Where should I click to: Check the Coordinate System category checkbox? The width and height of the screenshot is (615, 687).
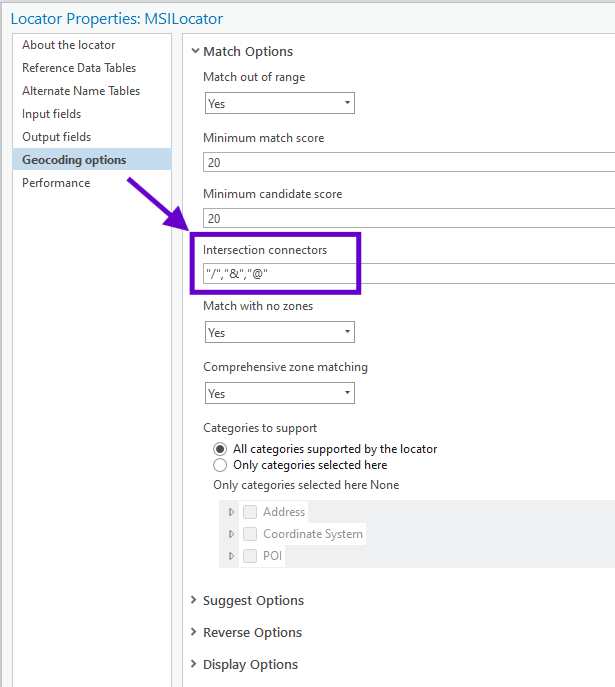[250, 534]
